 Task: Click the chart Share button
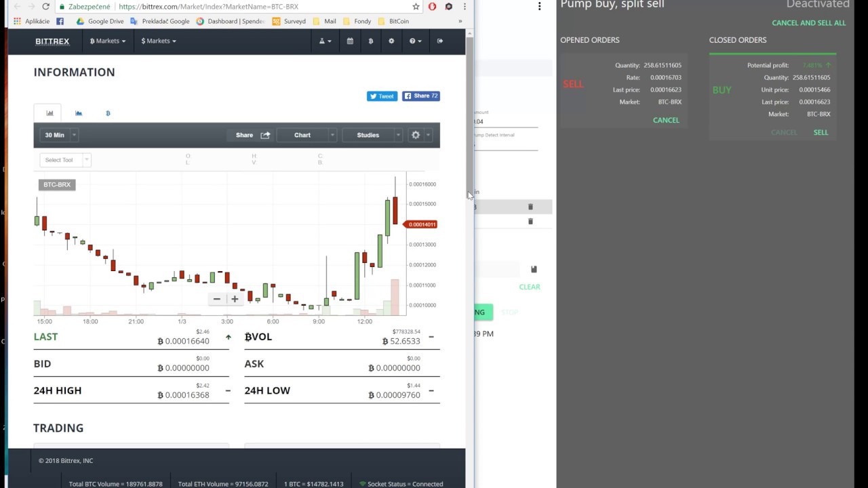252,135
